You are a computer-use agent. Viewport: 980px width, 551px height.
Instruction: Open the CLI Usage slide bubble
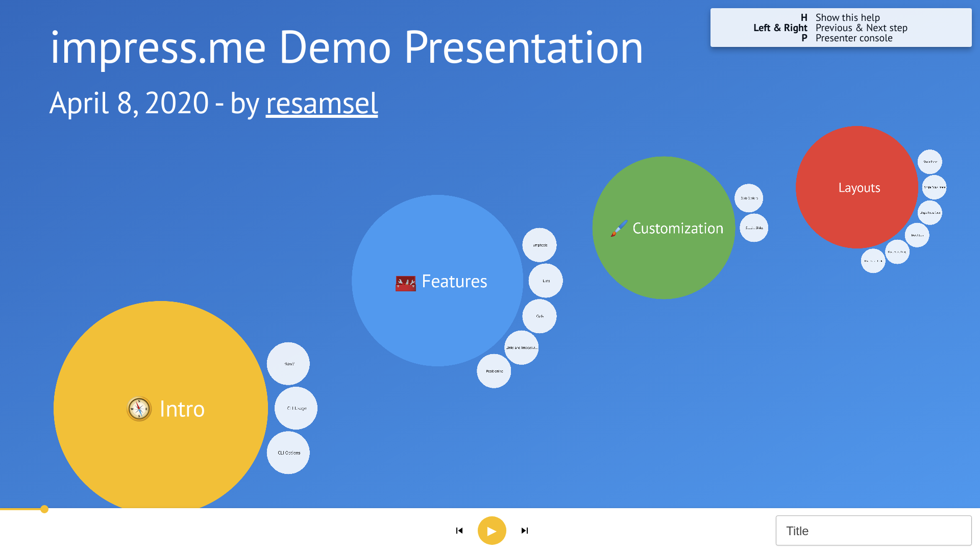[x=296, y=408]
